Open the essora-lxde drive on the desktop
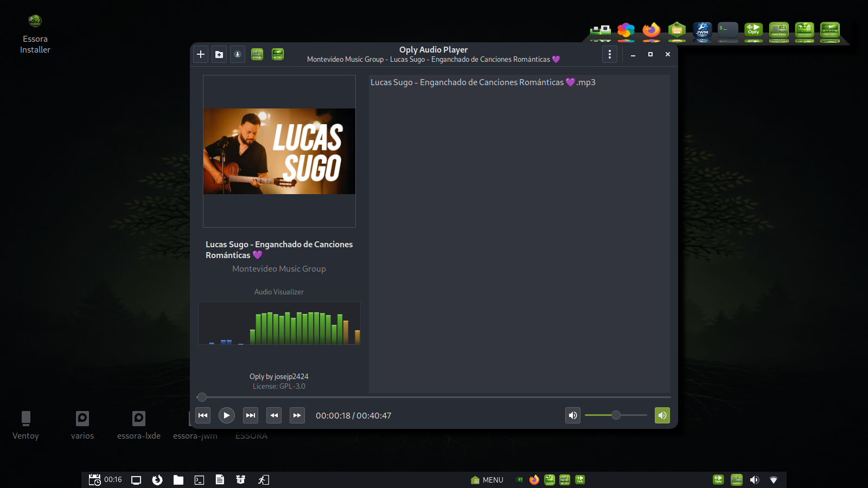 click(x=139, y=425)
